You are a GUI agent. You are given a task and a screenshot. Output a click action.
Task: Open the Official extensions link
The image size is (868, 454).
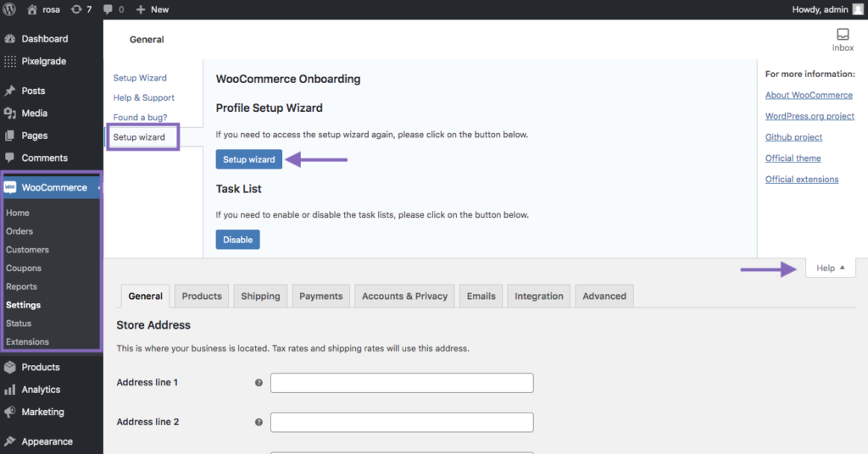coord(802,180)
